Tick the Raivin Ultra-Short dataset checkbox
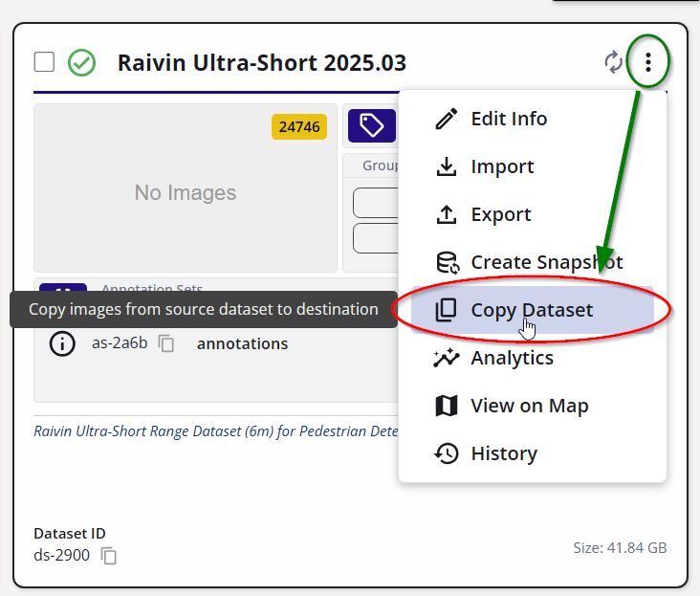 coord(44,62)
